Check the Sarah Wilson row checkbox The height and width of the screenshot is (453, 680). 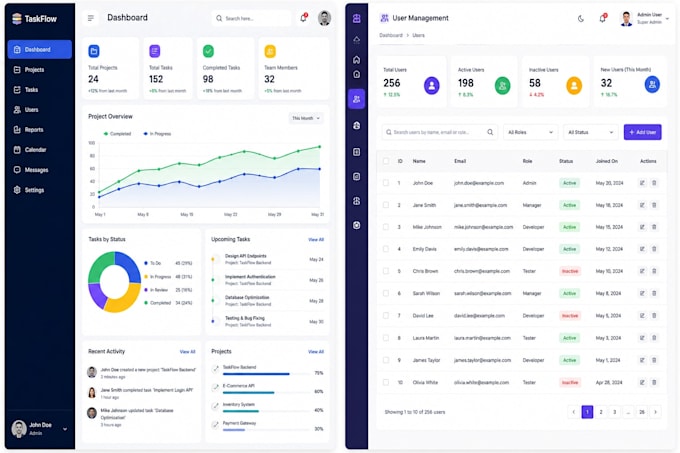click(386, 293)
